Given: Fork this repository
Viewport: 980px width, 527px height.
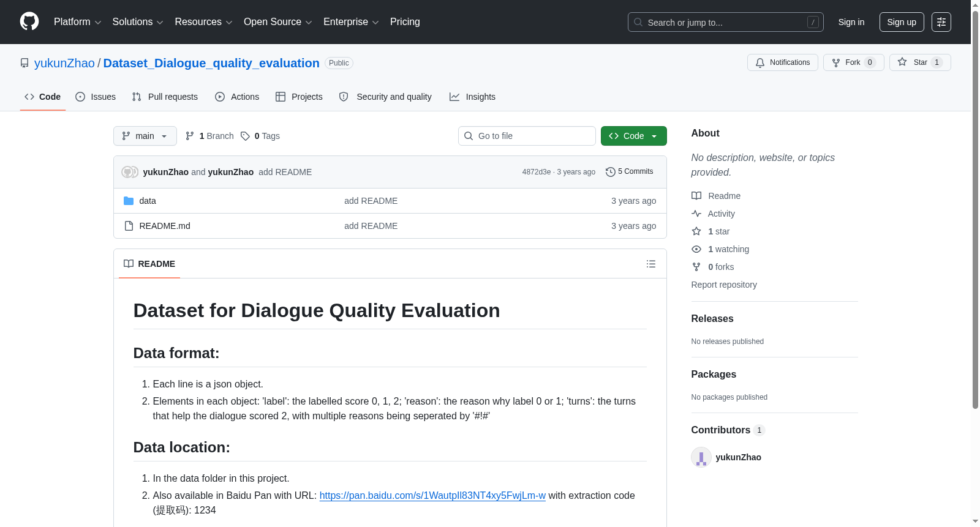Looking at the screenshot, I should pyautogui.click(x=854, y=62).
